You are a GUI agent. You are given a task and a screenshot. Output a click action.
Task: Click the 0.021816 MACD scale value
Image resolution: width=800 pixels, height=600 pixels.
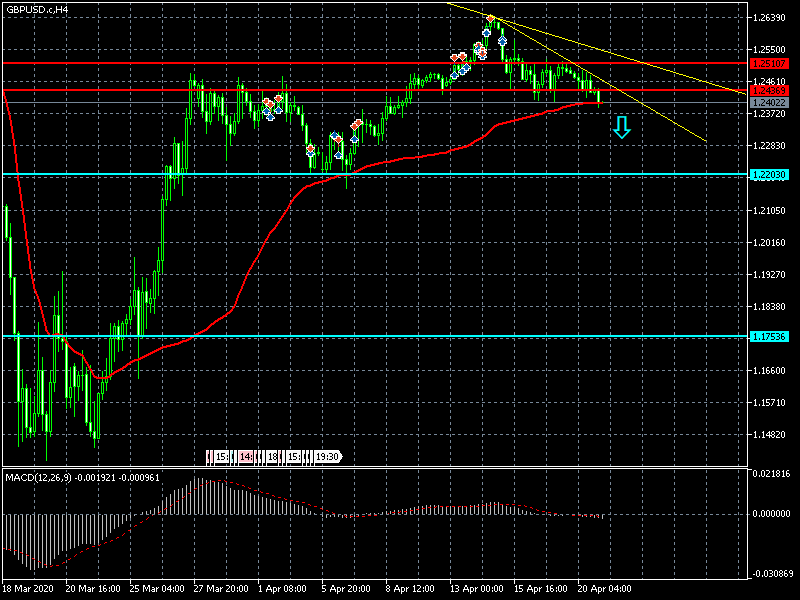tap(771, 473)
